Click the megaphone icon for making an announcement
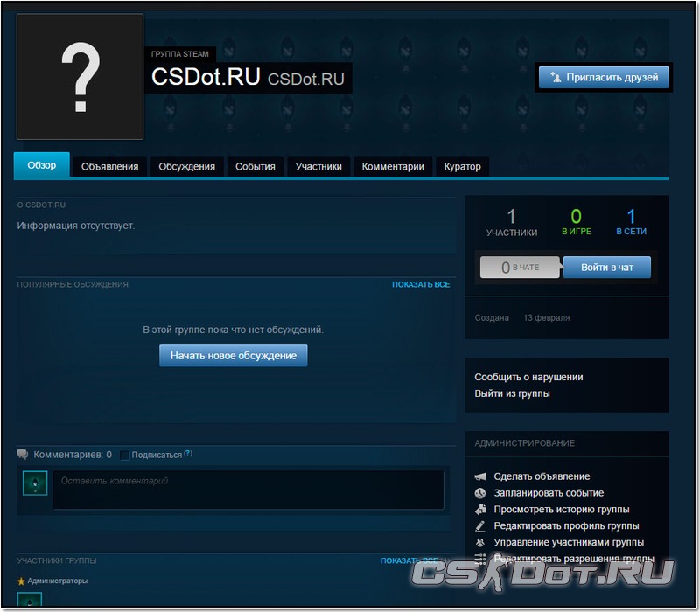Image resolution: width=700 pixels, height=612 pixels. pyautogui.click(x=479, y=476)
